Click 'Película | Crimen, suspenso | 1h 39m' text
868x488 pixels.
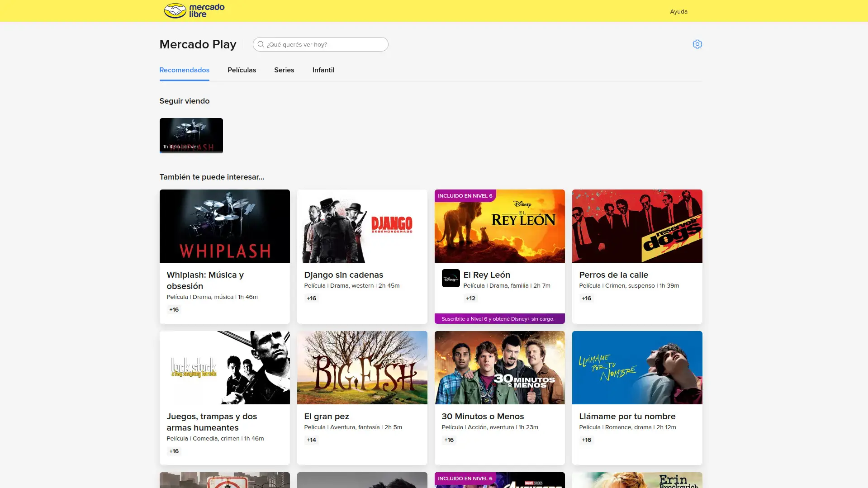point(629,286)
